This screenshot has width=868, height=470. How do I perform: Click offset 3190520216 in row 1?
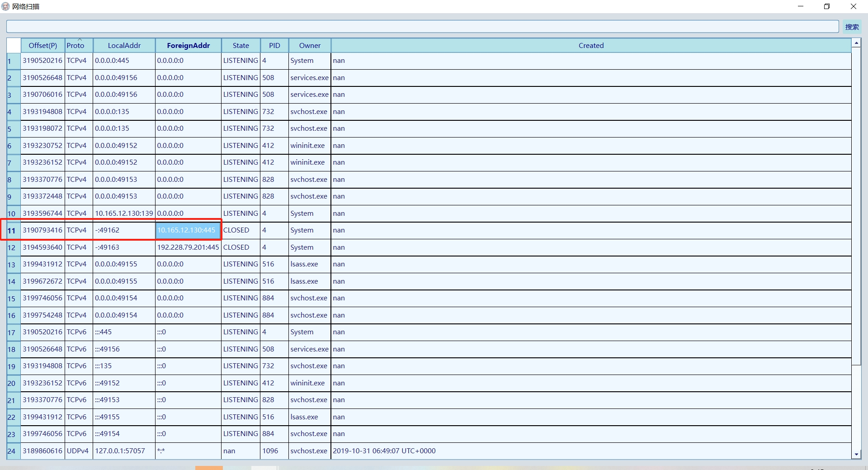tap(42, 61)
